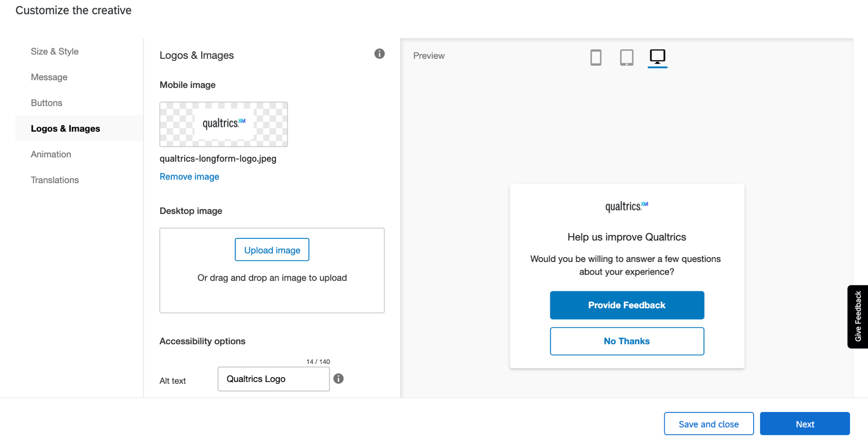This screenshot has width=868, height=439.
Task: Switch to the Message section
Action: click(49, 77)
